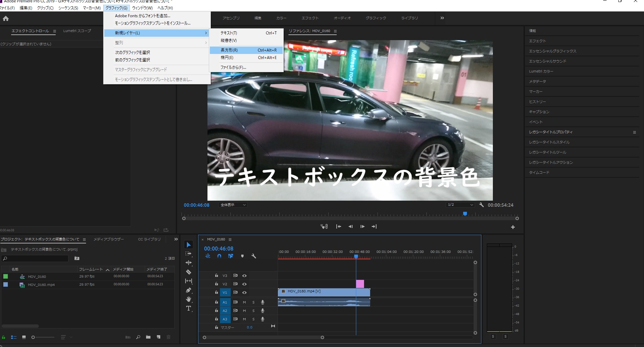
Task: Select the Ripple Edit tool
Action: click(189, 263)
